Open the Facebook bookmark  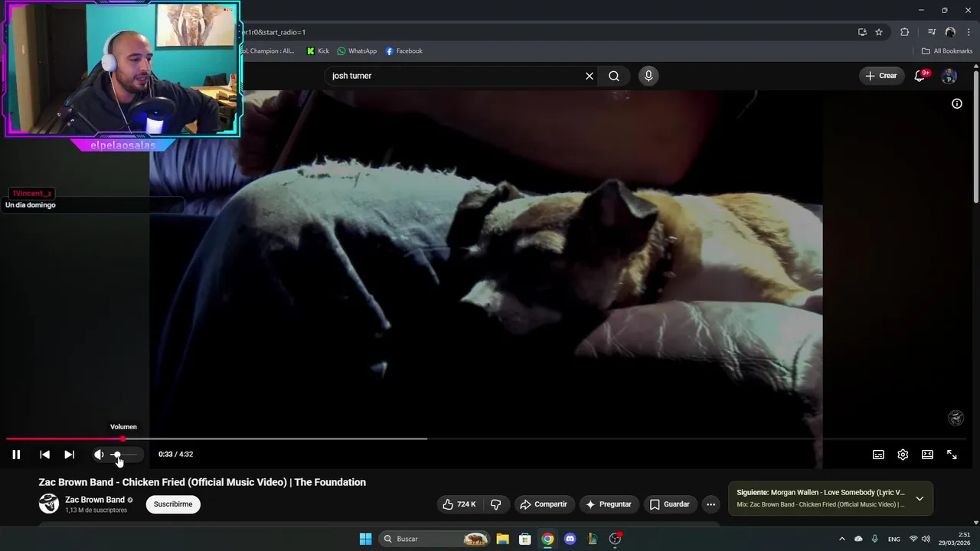click(x=404, y=51)
